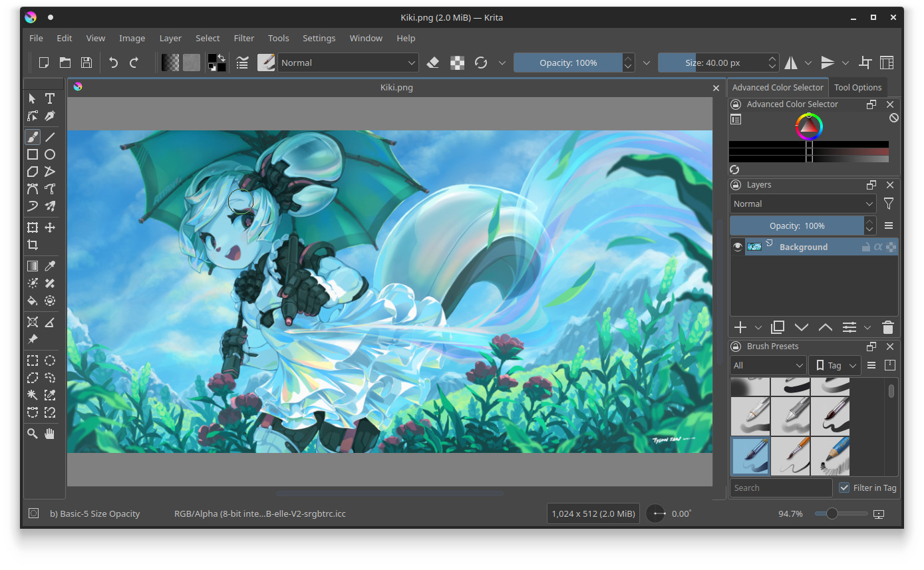Open the File menu
This screenshot has width=924, height=570.
click(36, 38)
